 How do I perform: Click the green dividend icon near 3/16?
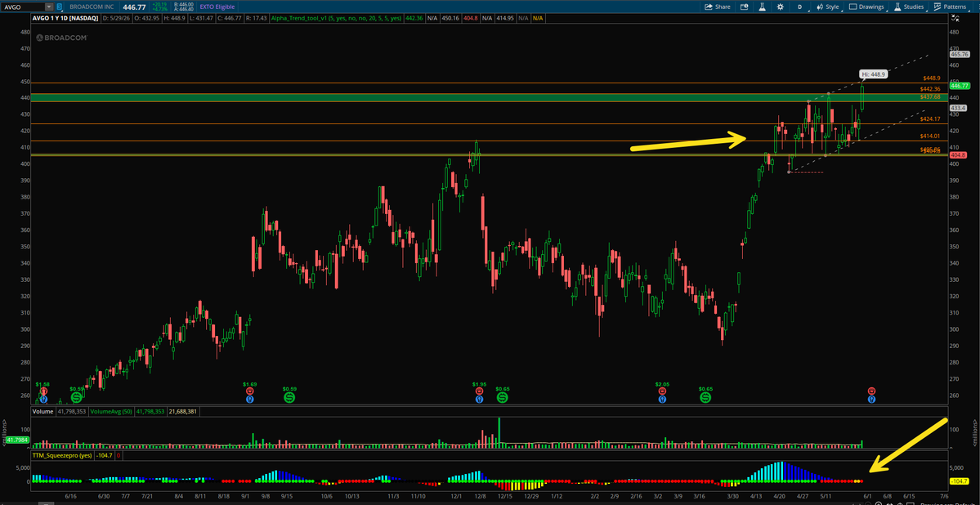pyautogui.click(x=705, y=397)
